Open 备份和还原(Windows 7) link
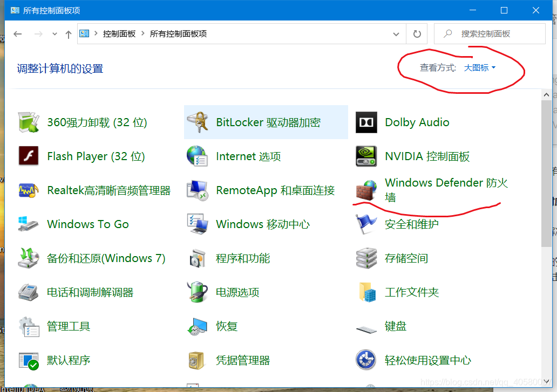This screenshot has width=557, height=392. [x=106, y=258]
